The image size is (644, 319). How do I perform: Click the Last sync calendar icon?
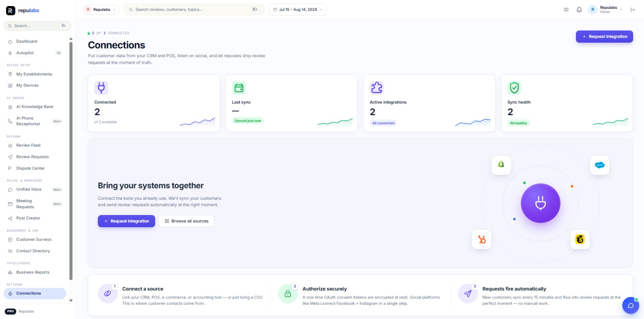[x=239, y=88]
